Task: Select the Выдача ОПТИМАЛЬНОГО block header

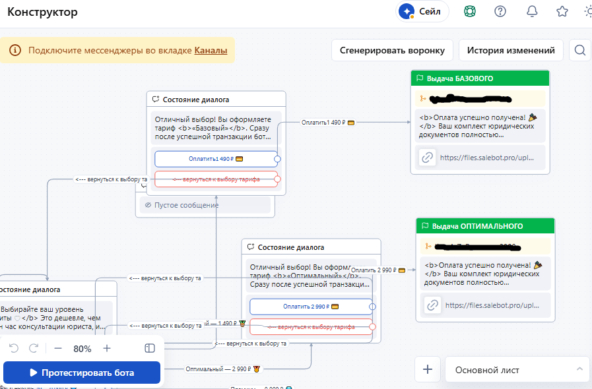Action: click(x=485, y=226)
